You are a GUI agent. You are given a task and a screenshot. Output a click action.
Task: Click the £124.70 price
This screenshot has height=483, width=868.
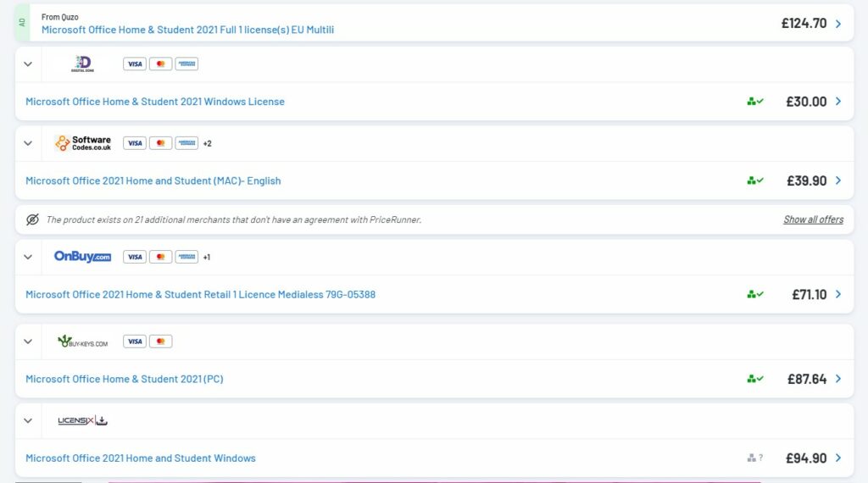(804, 23)
